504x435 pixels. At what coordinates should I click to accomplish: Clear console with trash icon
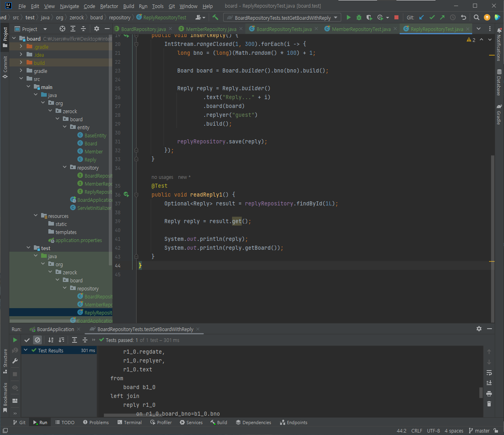tap(489, 404)
